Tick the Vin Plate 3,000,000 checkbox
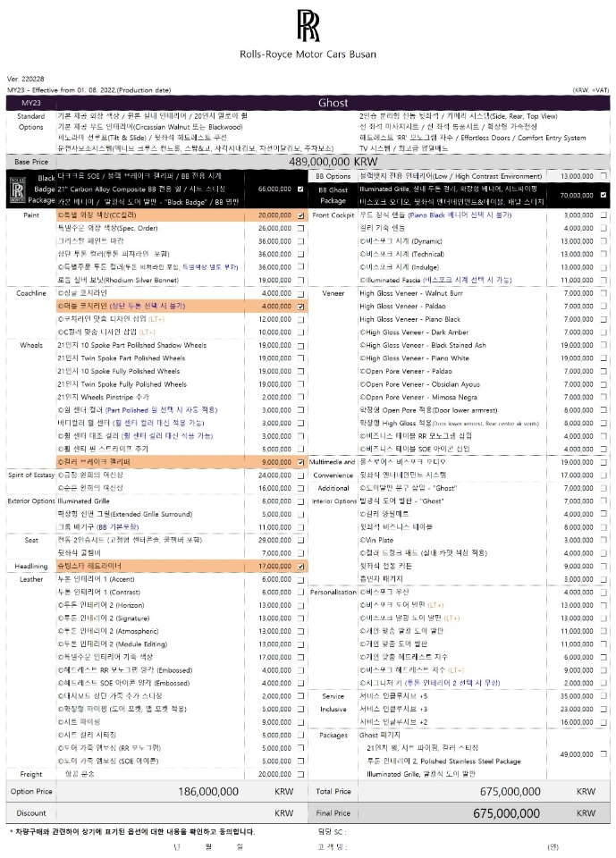616x858 pixels. (603, 540)
